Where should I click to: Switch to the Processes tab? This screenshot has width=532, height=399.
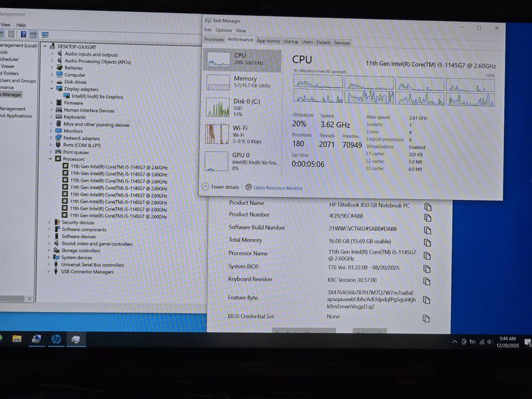pos(214,39)
